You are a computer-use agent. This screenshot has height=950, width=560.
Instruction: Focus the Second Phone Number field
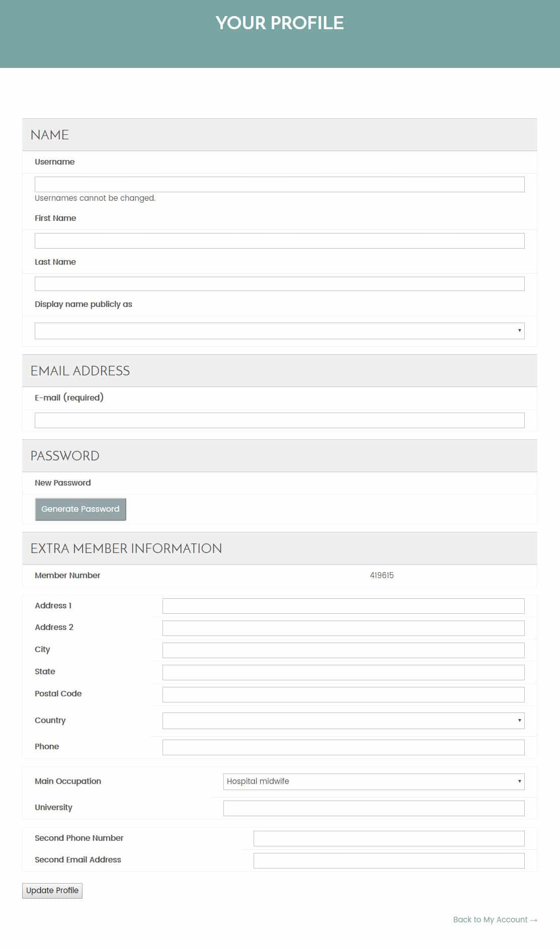pyautogui.click(x=388, y=838)
